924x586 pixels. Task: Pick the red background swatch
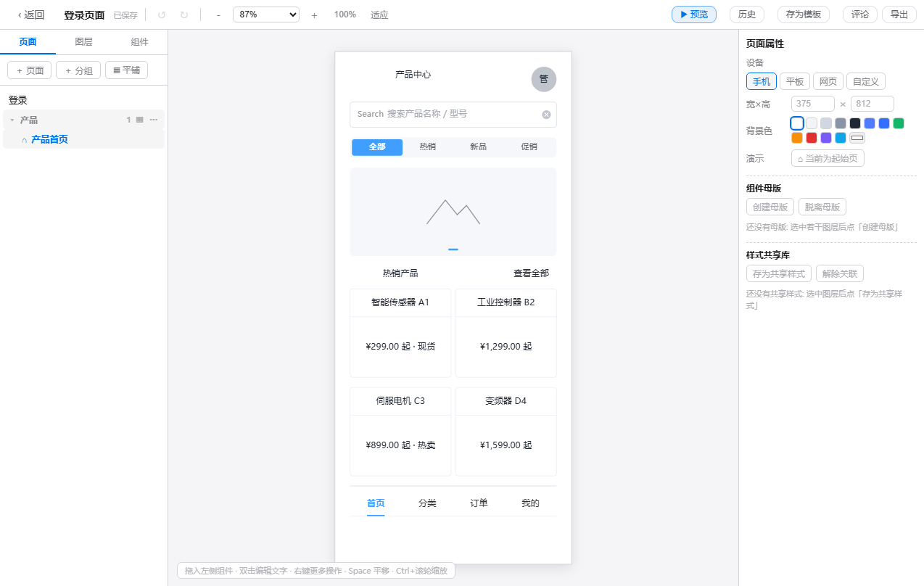(812, 138)
